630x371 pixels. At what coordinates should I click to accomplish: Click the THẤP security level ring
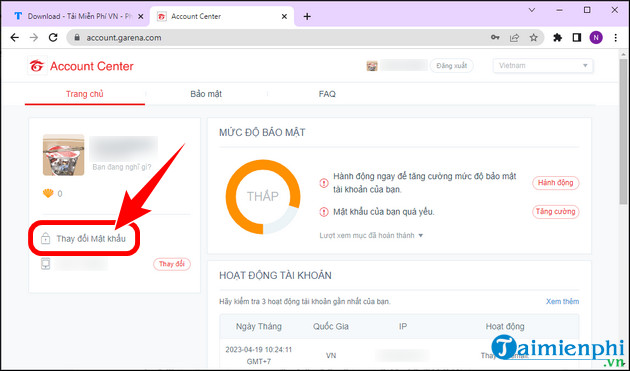click(263, 197)
